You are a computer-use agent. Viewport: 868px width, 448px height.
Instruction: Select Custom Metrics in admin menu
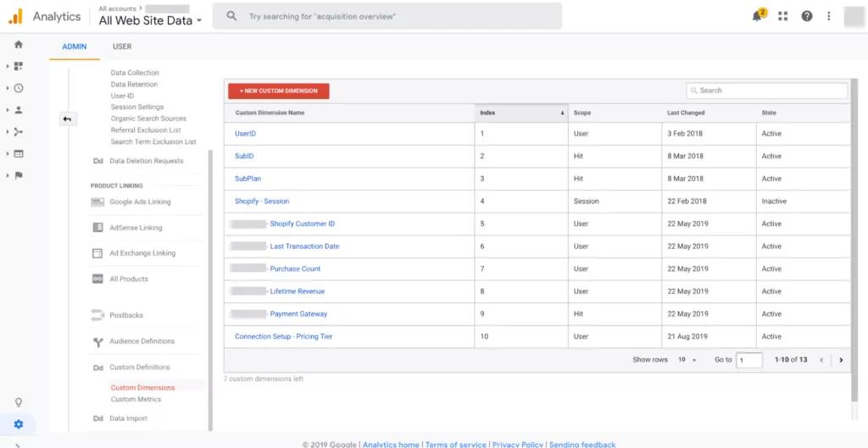[x=136, y=399]
